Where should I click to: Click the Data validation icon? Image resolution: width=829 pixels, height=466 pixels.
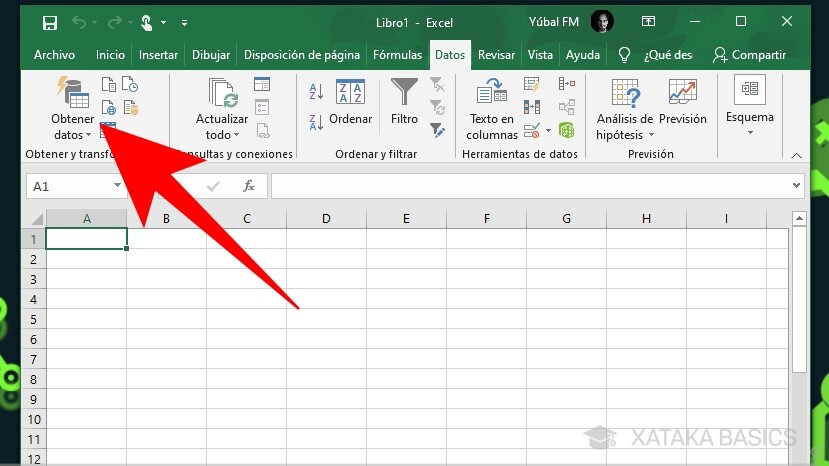click(x=532, y=131)
